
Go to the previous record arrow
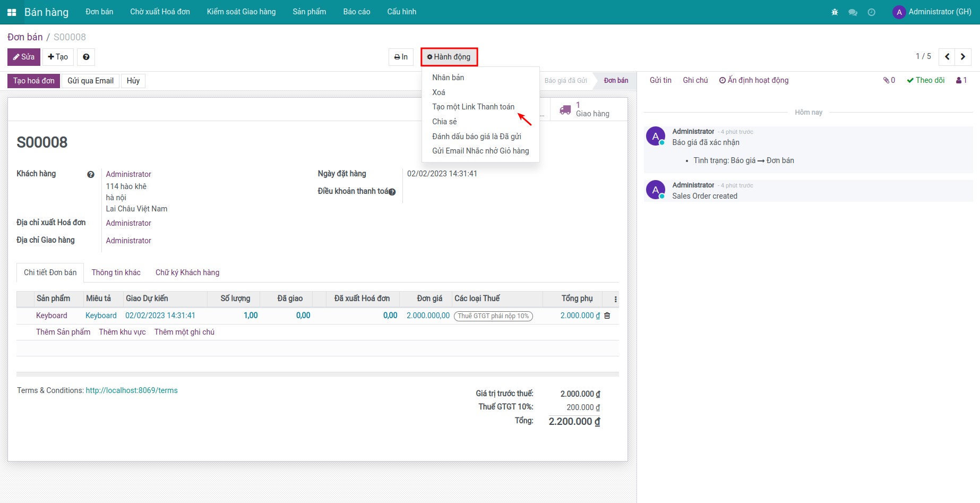coord(947,57)
